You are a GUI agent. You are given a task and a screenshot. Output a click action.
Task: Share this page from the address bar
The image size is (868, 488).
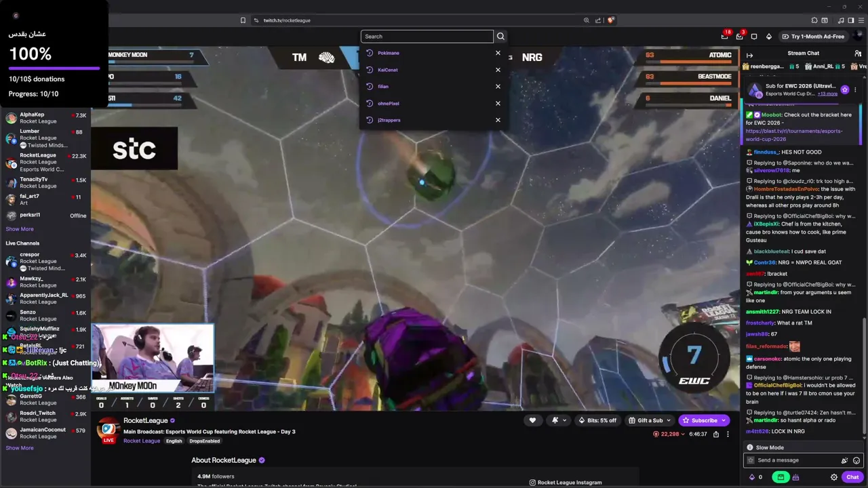click(599, 20)
